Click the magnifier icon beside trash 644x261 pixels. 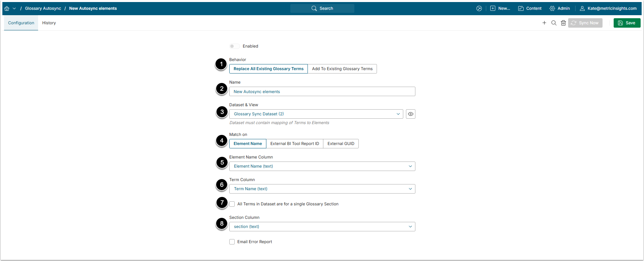coord(554,23)
